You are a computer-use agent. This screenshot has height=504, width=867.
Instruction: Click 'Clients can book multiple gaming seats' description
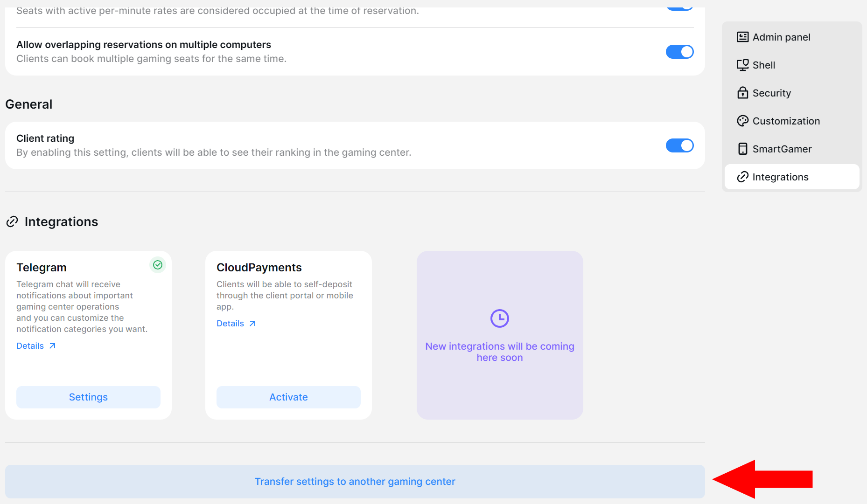point(152,59)
